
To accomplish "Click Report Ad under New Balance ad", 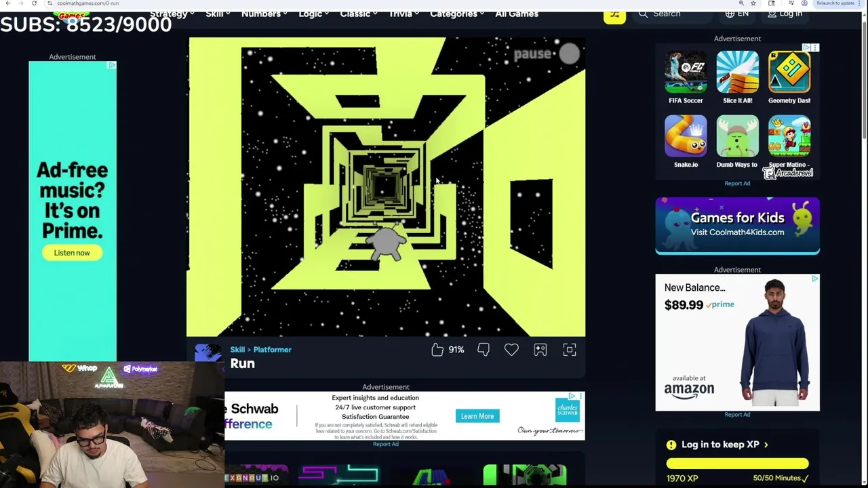I will point(737,415).
